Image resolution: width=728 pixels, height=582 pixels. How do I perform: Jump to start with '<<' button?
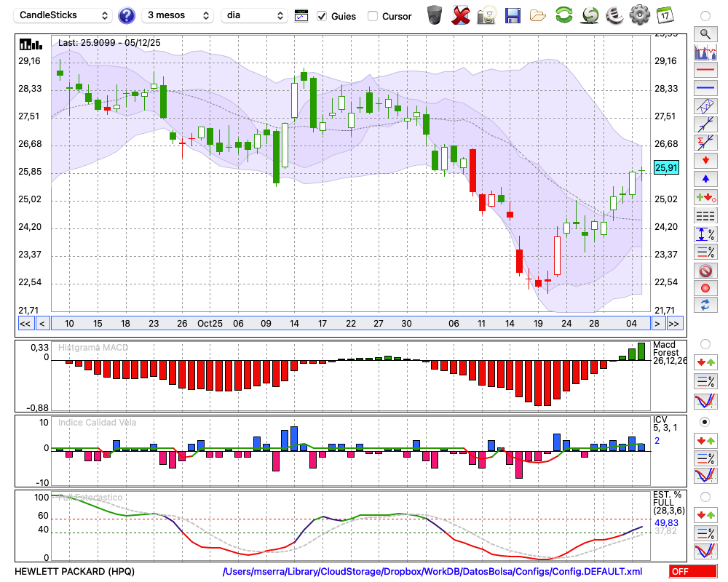25,324
